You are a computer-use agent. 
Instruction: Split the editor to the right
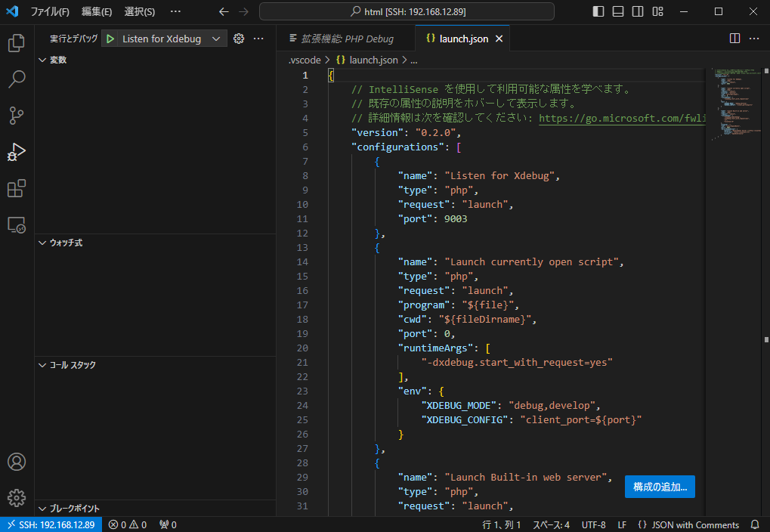[x=734, y=39]
